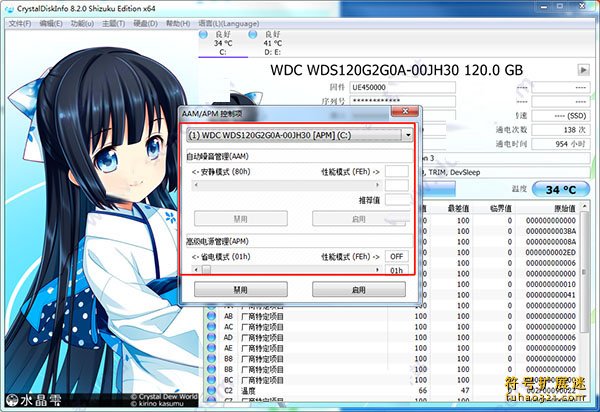Open the 语言(L)(Language) menu
Image resolution: width=600 pixels, height=412 pixels.
tap(229, 24)
